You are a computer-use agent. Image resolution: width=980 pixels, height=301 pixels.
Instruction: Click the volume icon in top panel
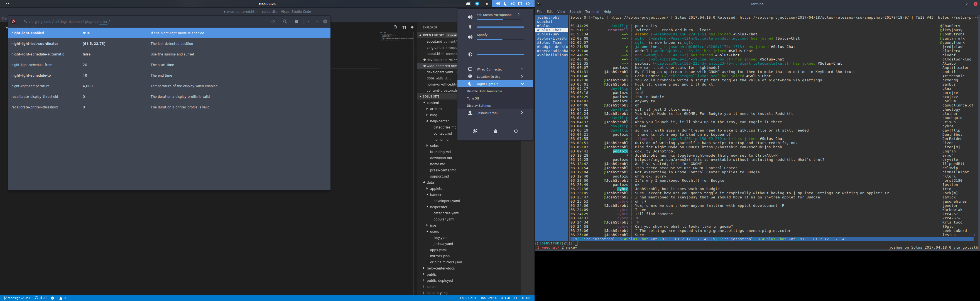pyautogui.click(x=513, y=4)
